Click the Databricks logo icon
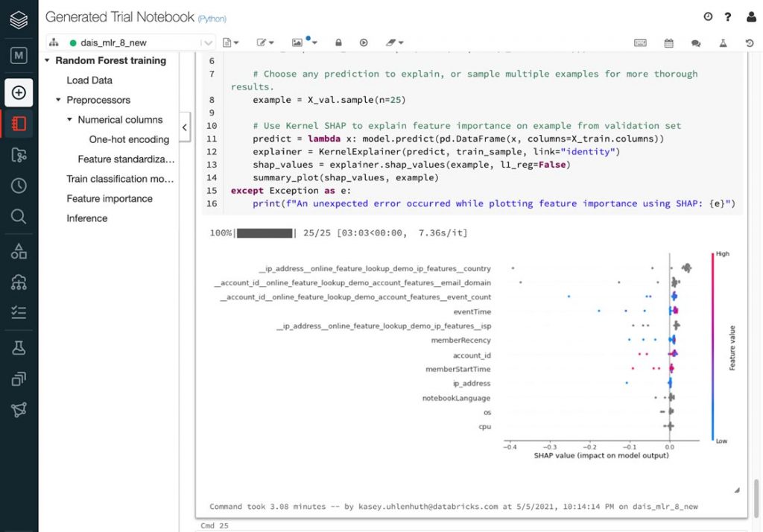The height and width of the screenshot is (532, 763). pyautogui.click(x=19, y=18)
